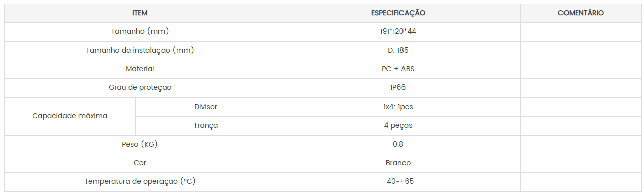The height and width of the screenshot is (196, 644).
Task: Click the Material row label
Action: click(x=140, y=69)
